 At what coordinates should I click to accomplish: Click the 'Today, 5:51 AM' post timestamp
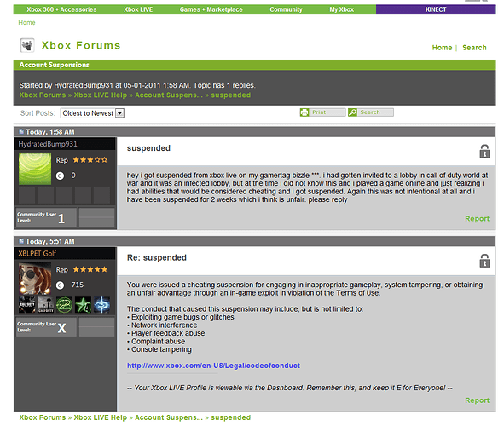pos(50,241)
